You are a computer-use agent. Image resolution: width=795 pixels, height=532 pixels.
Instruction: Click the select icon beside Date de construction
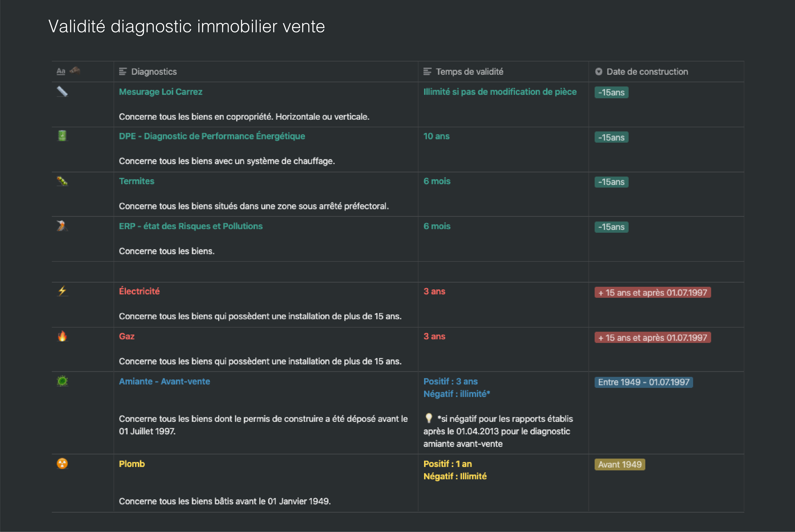click(598, 72)
